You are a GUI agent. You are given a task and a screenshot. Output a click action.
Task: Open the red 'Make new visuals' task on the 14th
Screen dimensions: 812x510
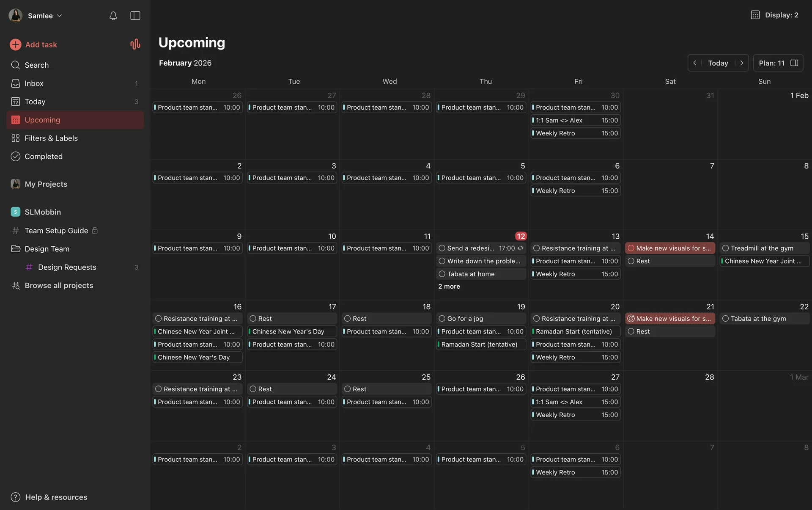(x=672, y=248)
